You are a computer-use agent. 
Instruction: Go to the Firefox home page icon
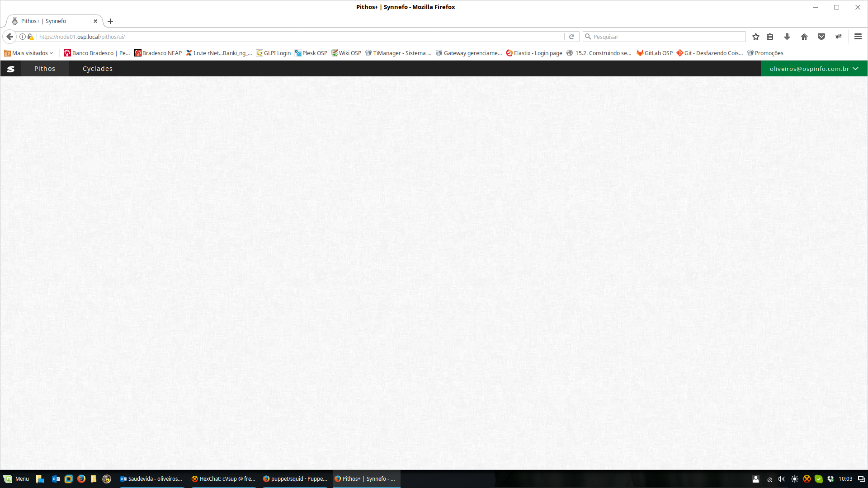pyautogui.click(x=804, y=37)
